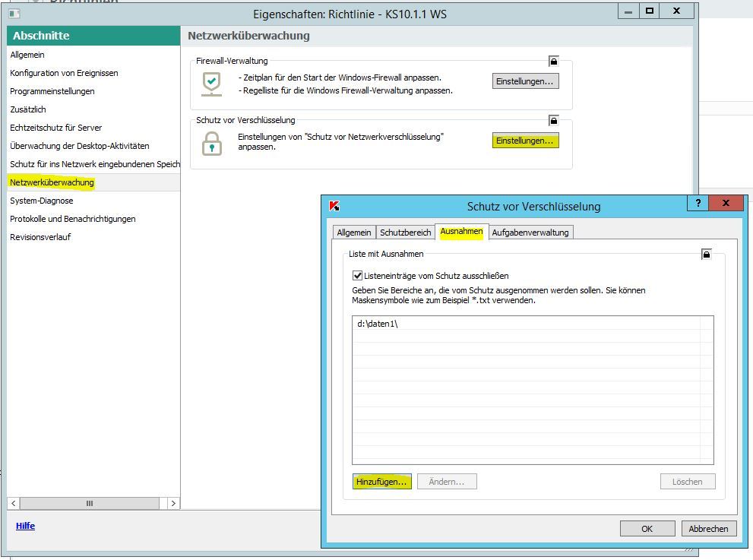Close the Eigenschaften Richtlinie window
Screen dimensions: 753x560
click(x=677, y=11)
